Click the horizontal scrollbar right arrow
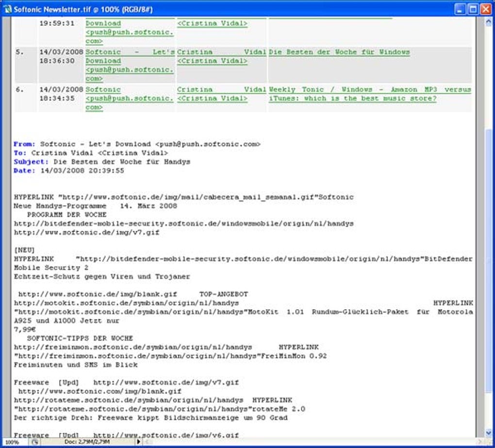Screen dimensions: 495x448 pyautogui.click(x=480, y=442)
